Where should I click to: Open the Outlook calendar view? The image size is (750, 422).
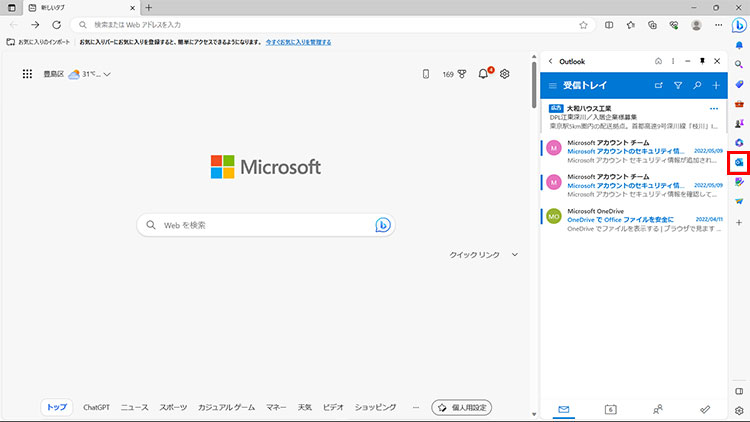pyautogui.click(x=610, y=409)
